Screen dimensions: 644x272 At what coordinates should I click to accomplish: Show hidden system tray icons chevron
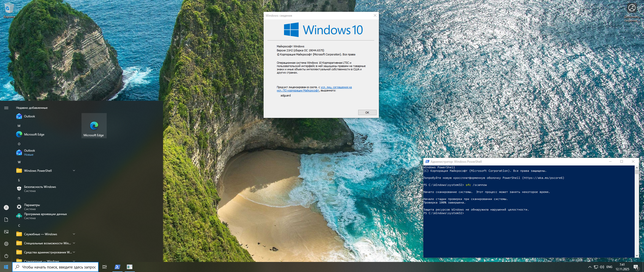click(x=590, y=267)
